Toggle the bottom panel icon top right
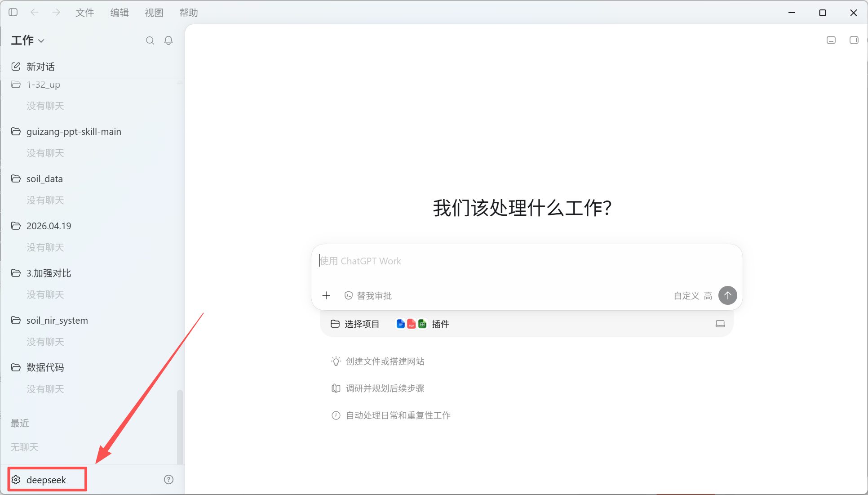868x495 pixels. pos(831,40)
